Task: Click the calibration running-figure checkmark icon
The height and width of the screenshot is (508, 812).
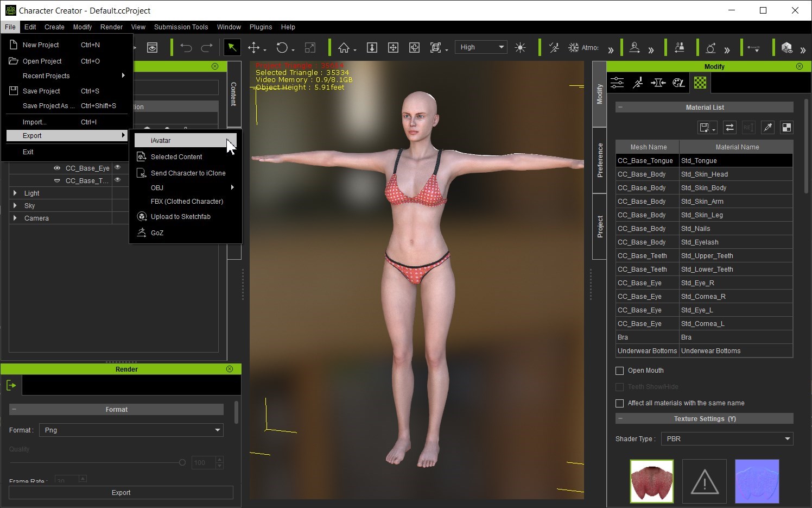Action: pyautogui.click(x=554, y=48)
